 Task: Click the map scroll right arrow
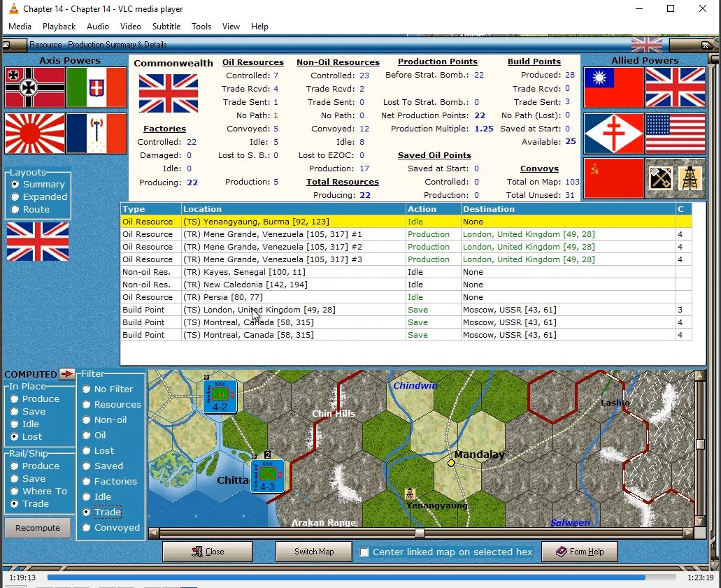pyautogui.click(x=688, y=533)
